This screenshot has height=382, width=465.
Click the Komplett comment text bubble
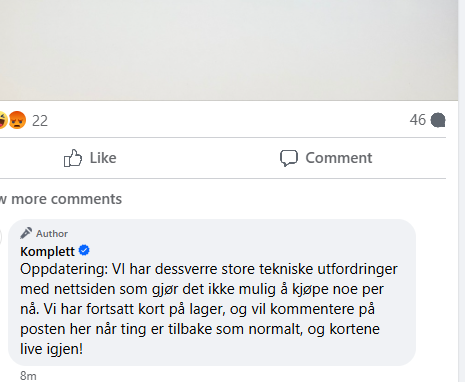(x=212, y=292)
